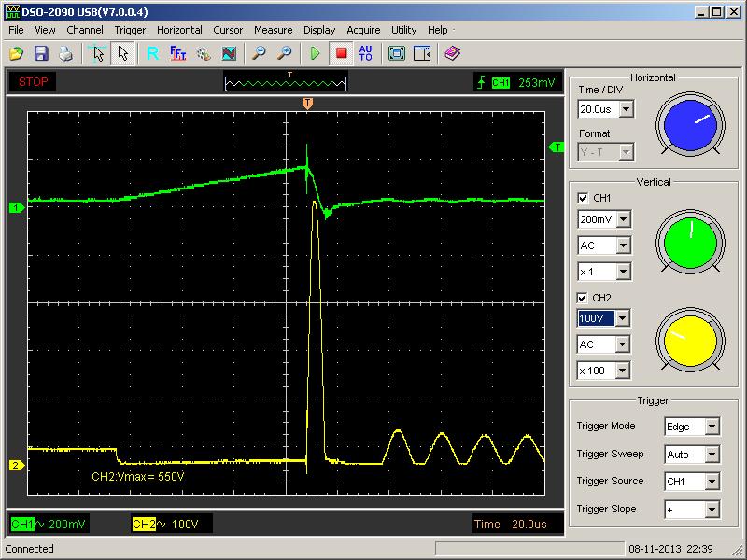
Task: Click the blue R reference icon
Action: [153, 53]
